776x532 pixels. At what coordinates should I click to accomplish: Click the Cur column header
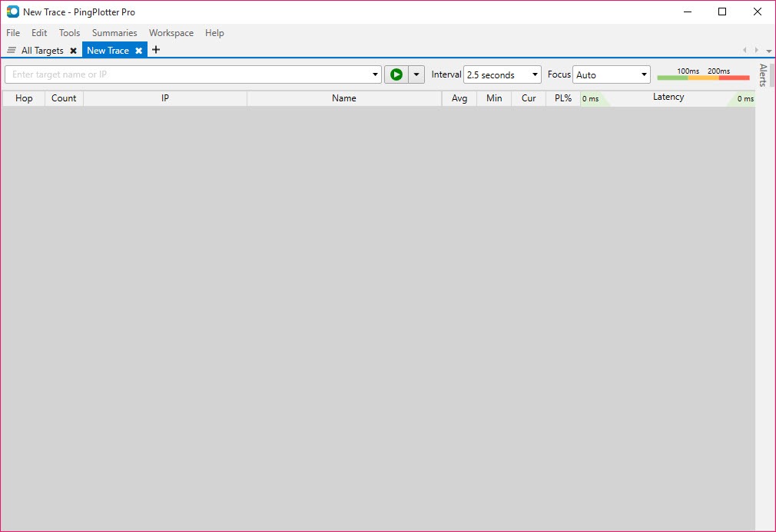529,98
